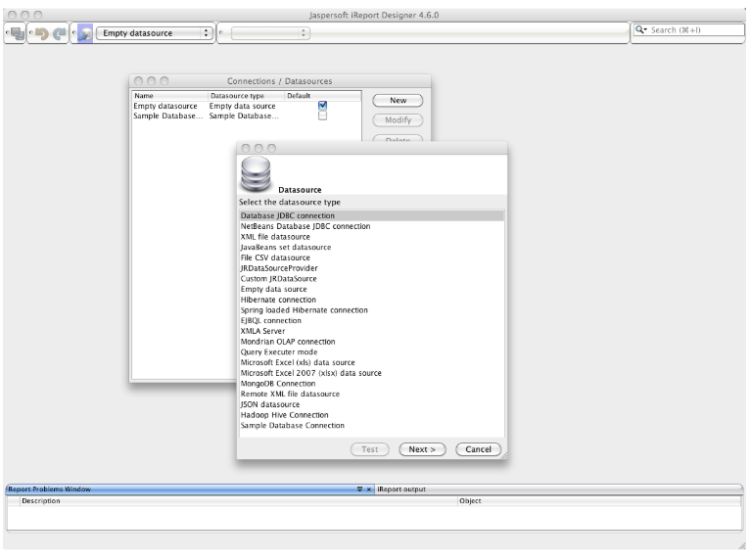Screen dimensions: 750x560
Task: Click the Report Datasources toolbar icon
Action: [85, 33]
